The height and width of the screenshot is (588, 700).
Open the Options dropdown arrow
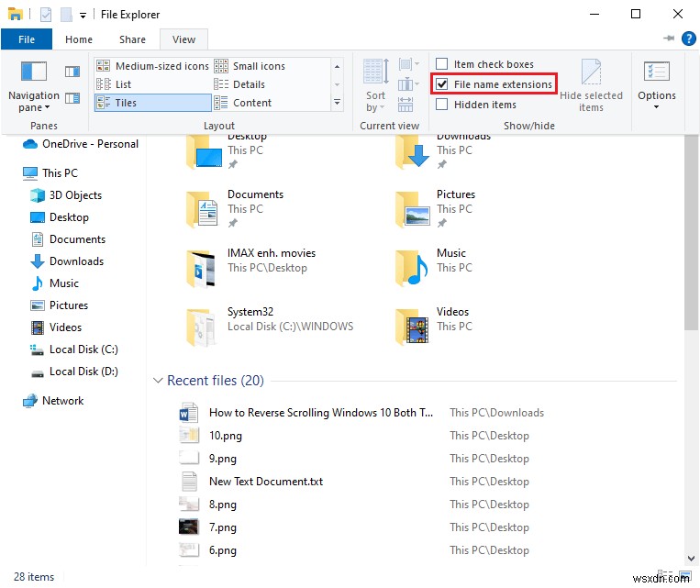point(656,107)
